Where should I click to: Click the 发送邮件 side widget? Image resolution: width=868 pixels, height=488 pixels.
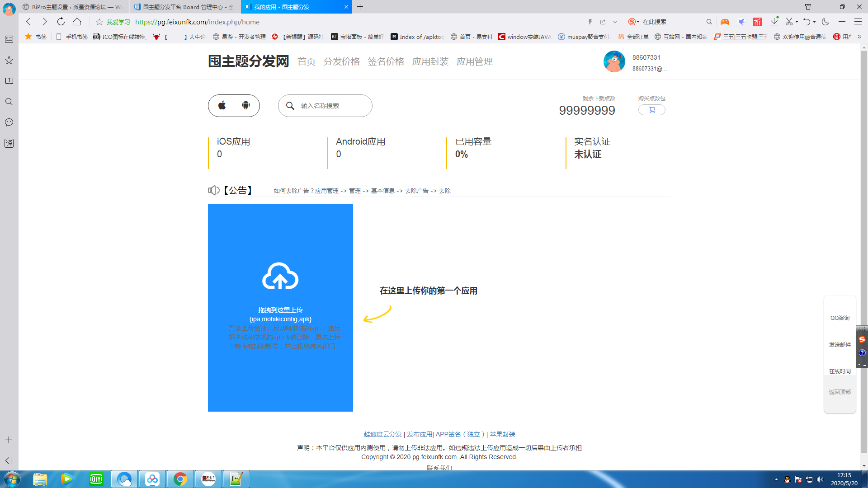[840, 344]
